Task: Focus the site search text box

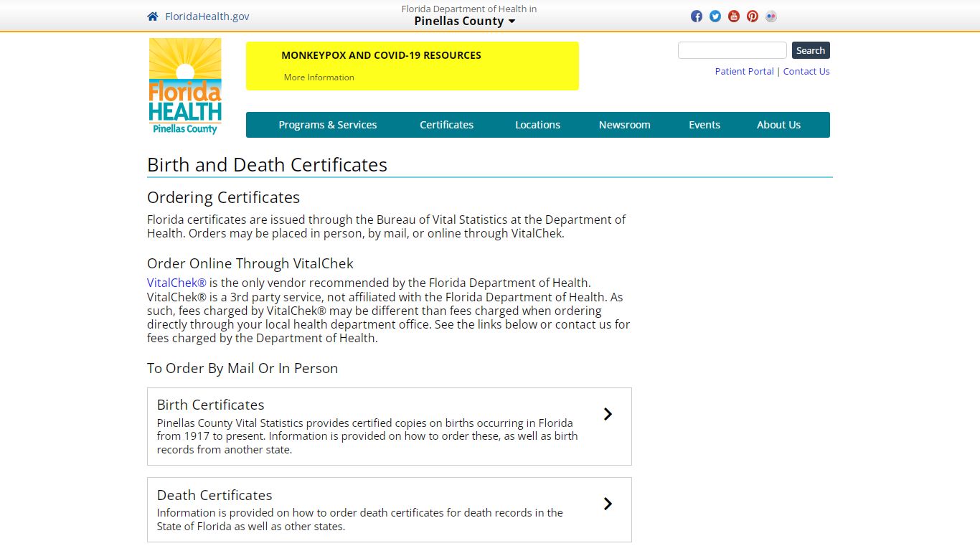Action: click(x=732, y=50)
